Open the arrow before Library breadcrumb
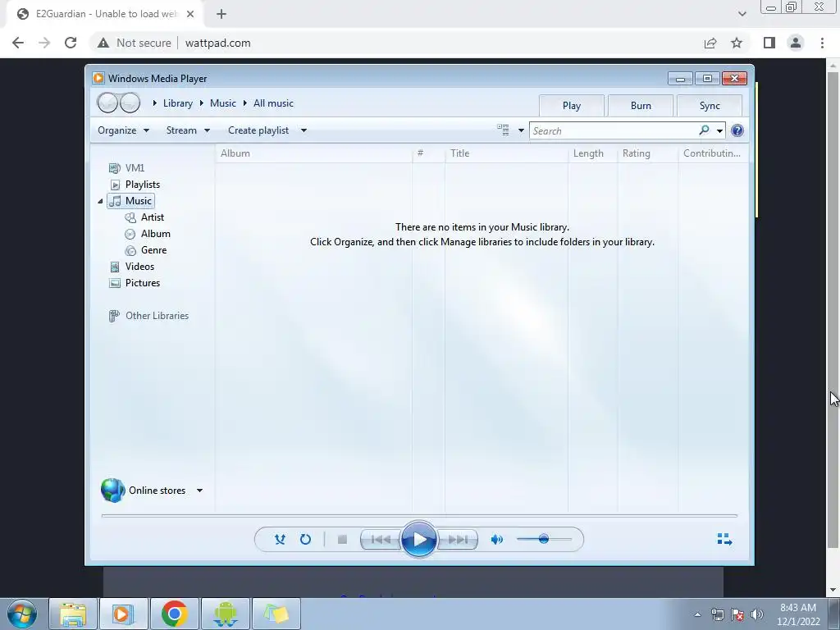 [x=154, y=103]
